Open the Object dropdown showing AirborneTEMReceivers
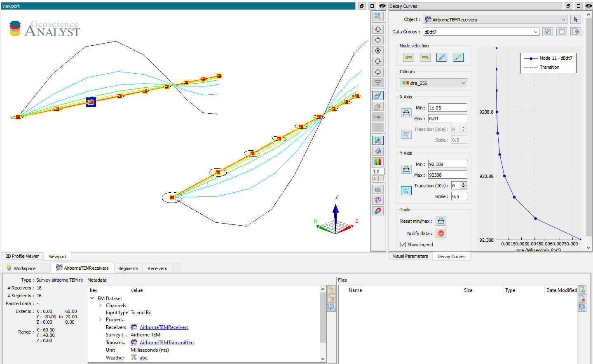This screenshot has height=364, width=593. (495, 19)
